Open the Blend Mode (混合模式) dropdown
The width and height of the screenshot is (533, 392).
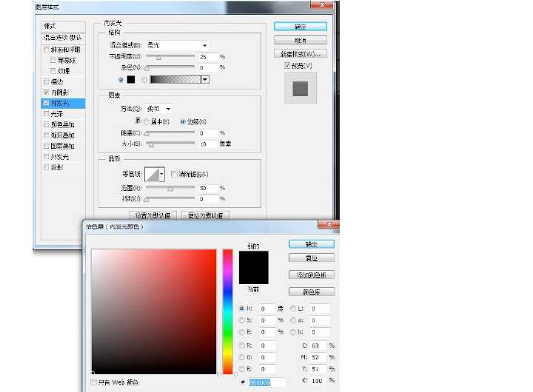click(x=177, y=45)
